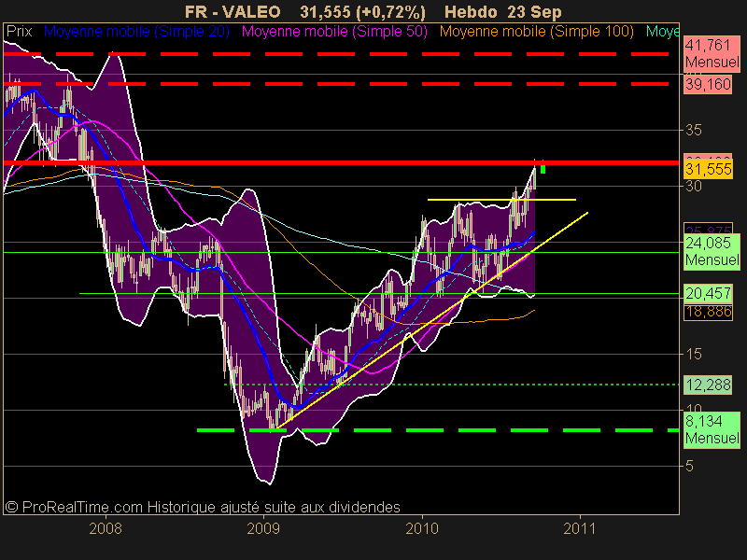Click the green dotted 12,288 line
The image size is (747, 560).
[452, 385]
